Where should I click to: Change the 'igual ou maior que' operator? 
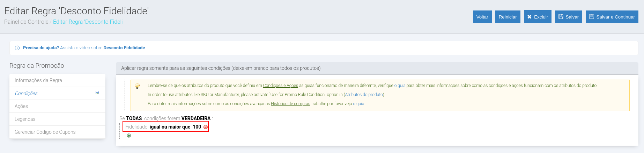170,127
